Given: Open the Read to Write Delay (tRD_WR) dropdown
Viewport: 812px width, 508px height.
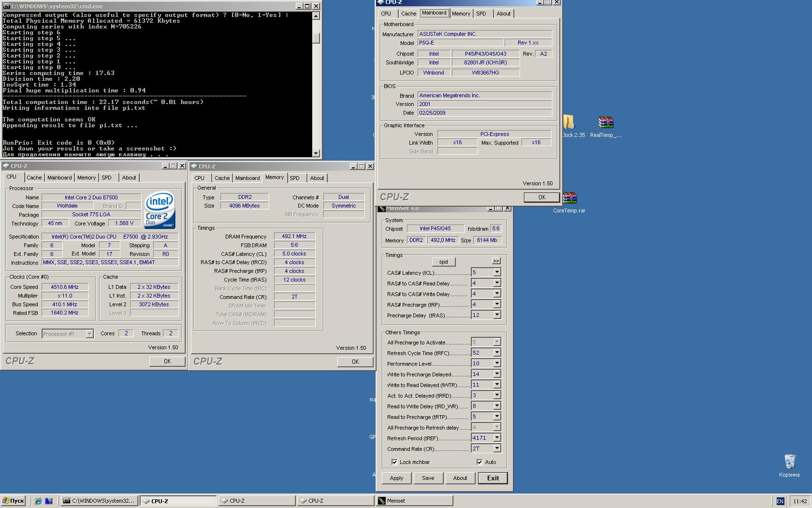Looking at the screenshot, I should coord(496,406).
